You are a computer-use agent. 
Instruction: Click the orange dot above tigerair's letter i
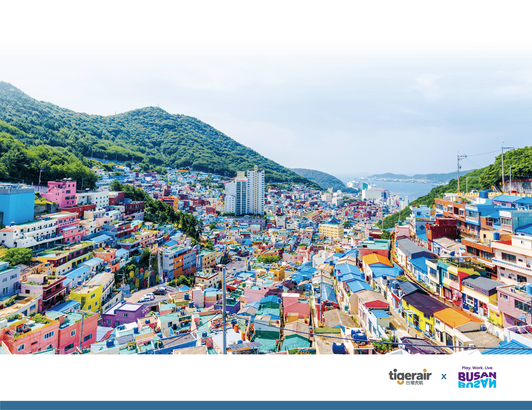pos(425,370)
